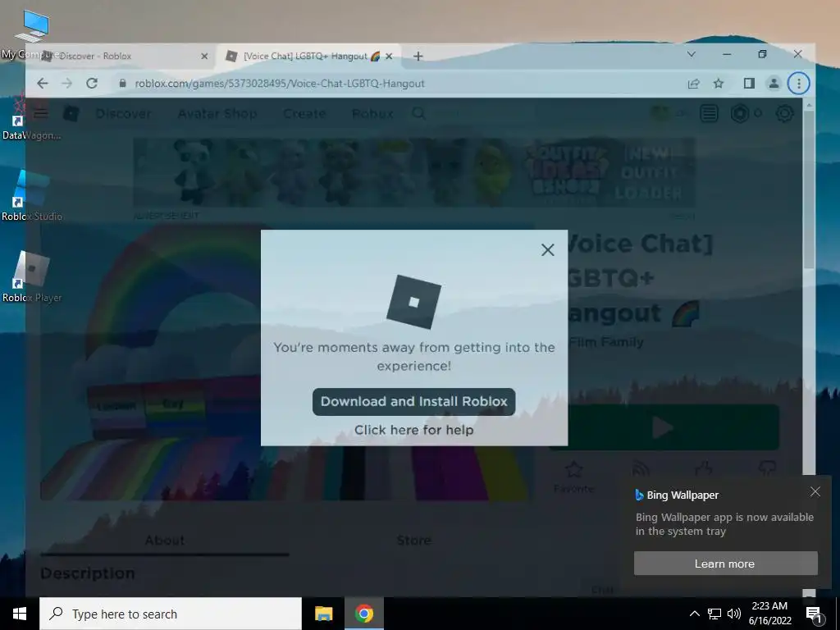The width and height of the screenshot is (840, 630).
Task: Open the volume tray icon
Action: [x=734, y=614]
